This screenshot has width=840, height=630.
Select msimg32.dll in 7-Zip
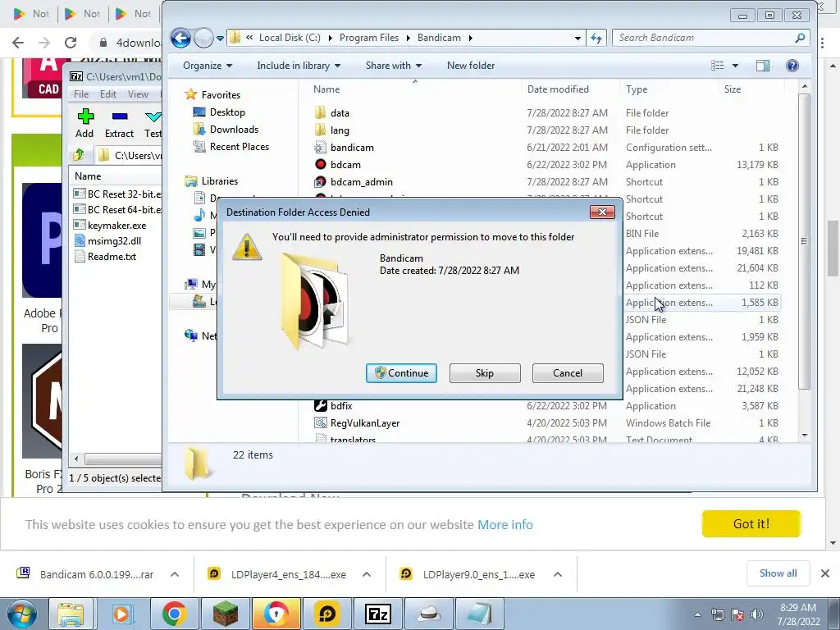click(114, 241)
